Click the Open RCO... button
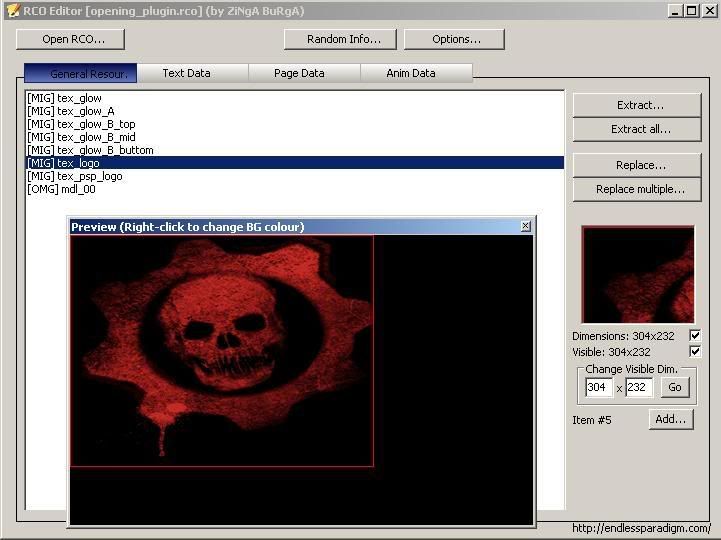Screen dimensions: 721x540 click(70, 40)
